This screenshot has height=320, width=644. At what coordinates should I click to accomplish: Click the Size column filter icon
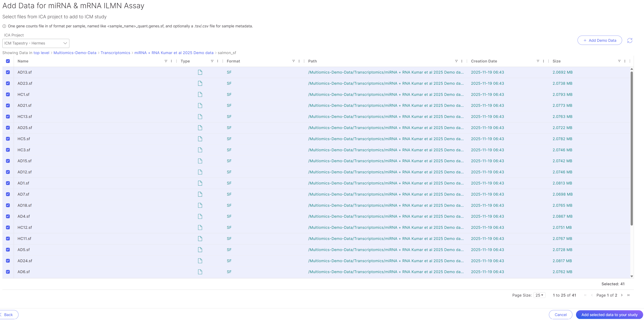[619, 61]
